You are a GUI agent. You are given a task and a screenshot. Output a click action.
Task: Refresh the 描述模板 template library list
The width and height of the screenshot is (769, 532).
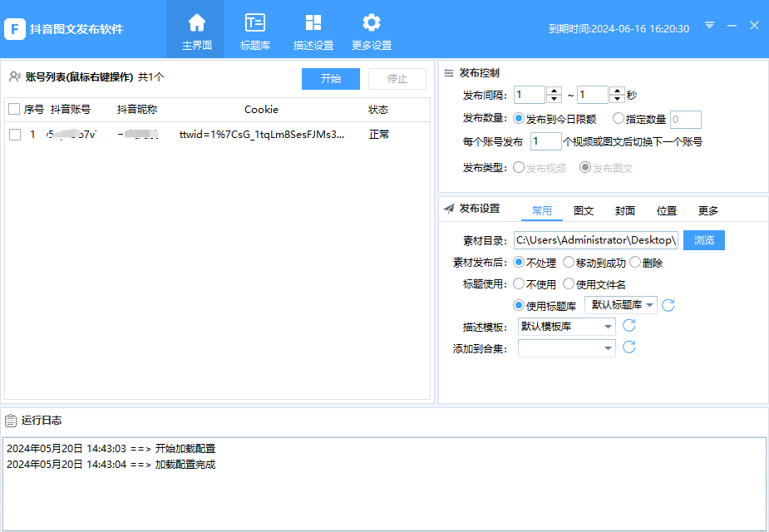coord(629,326)
